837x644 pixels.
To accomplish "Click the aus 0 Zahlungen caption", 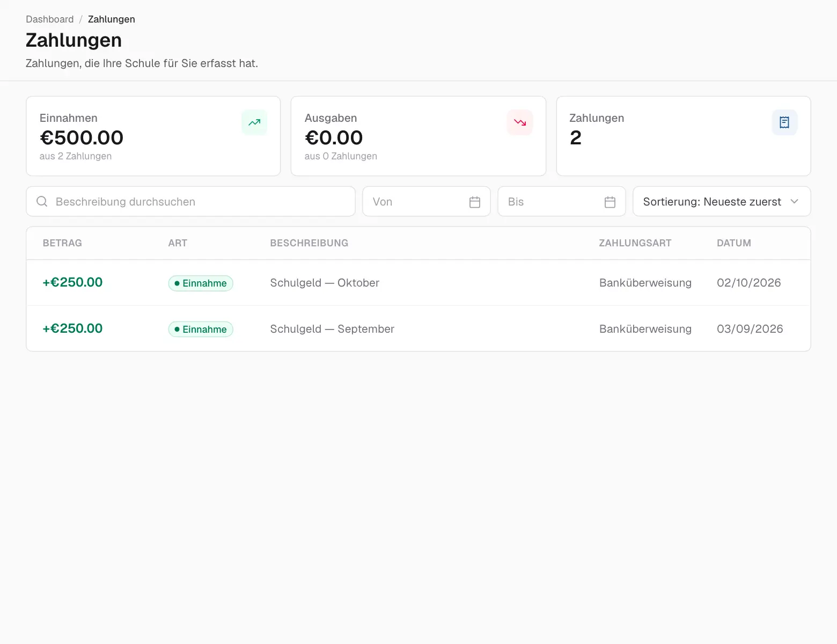I will [341, 156].
